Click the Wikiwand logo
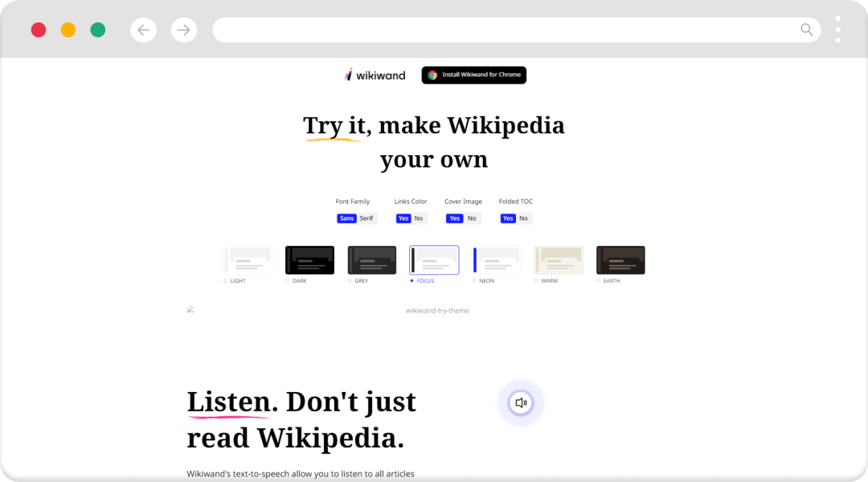The height and width of the screenshot is (482, 868). point(375,76)
